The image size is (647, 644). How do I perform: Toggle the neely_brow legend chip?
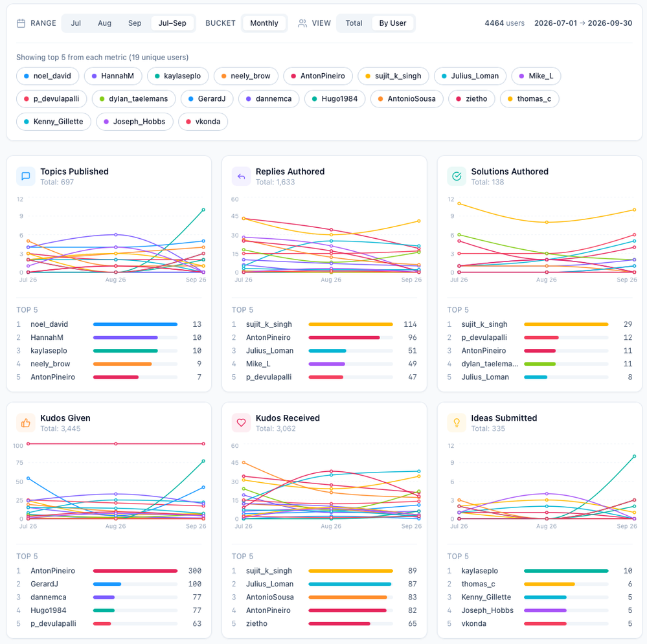(246, 76)
